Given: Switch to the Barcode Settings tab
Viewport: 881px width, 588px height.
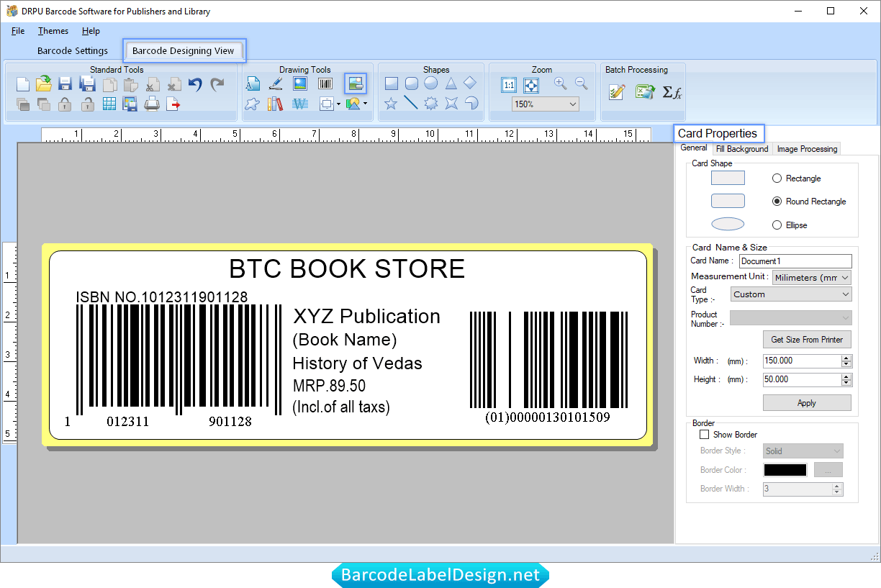Looking at the screenshot, I should click(73, 51).
